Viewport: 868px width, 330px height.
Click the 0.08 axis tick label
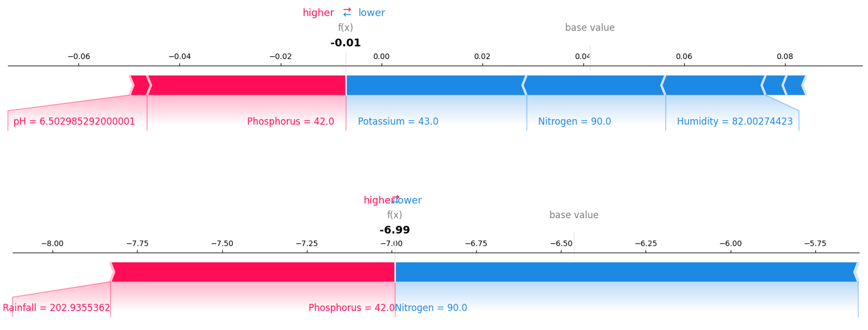click(x=785, y=57)
